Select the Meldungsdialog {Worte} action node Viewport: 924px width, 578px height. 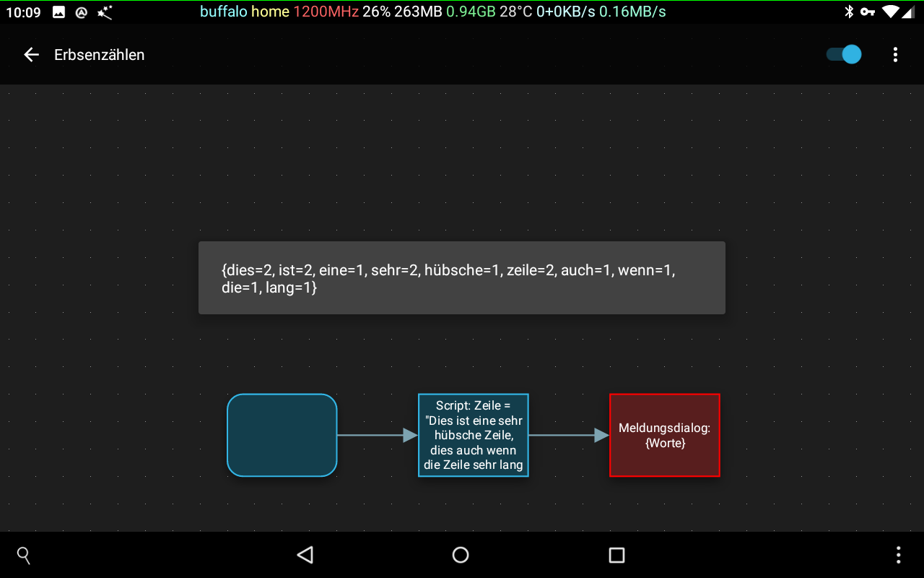664,435
